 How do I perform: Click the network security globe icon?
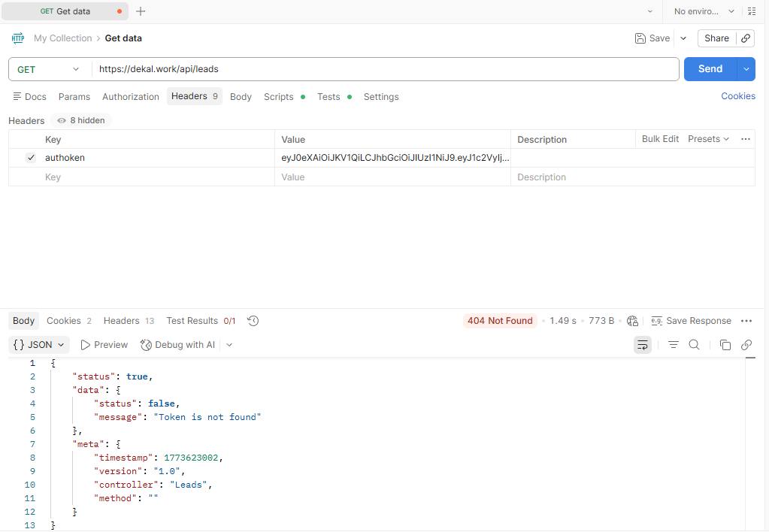point(632,321)
